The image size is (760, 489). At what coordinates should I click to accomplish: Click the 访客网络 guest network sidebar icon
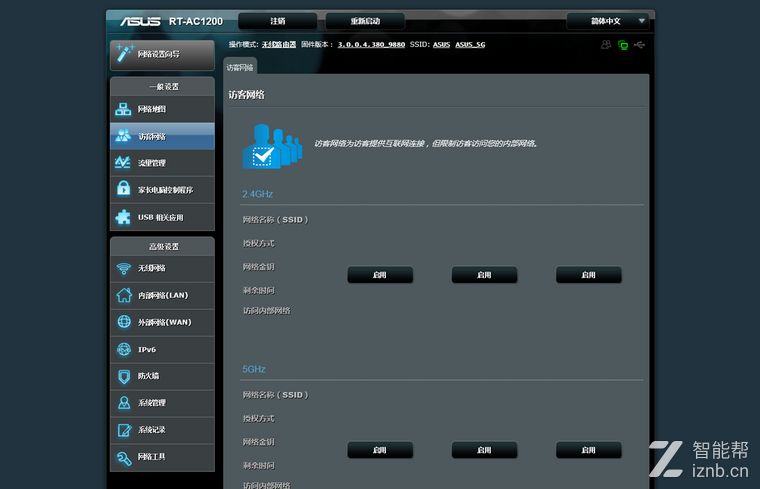click(123, 136)
